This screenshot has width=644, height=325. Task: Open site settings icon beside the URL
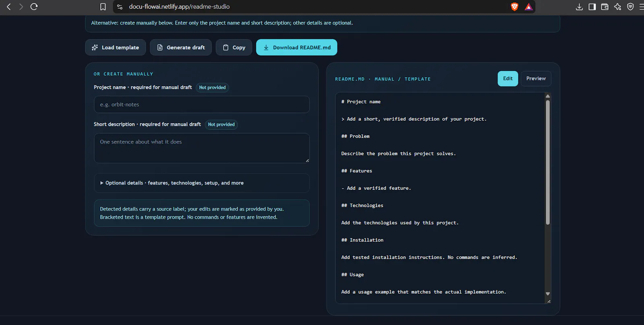[x=120, y=7]
